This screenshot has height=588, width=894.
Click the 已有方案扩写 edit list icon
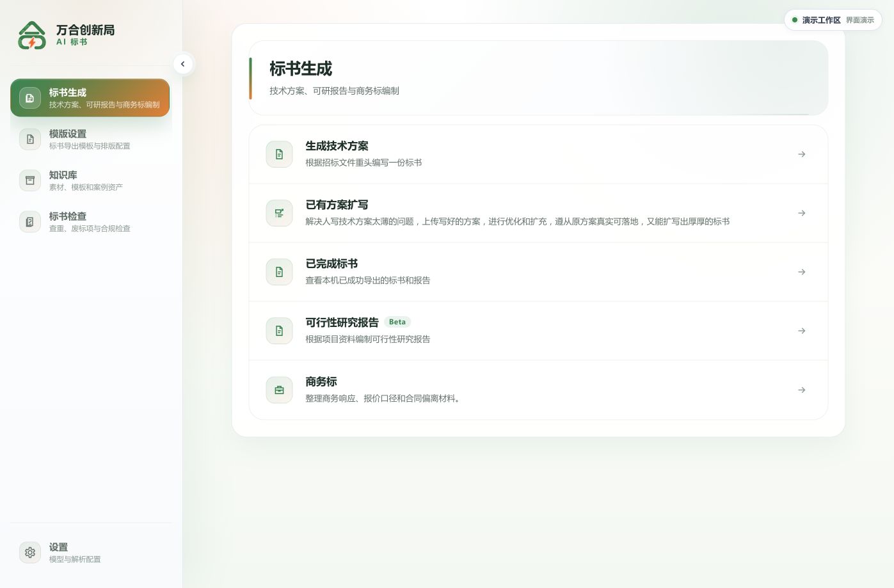pyautogui.click(x=279, y=213)
